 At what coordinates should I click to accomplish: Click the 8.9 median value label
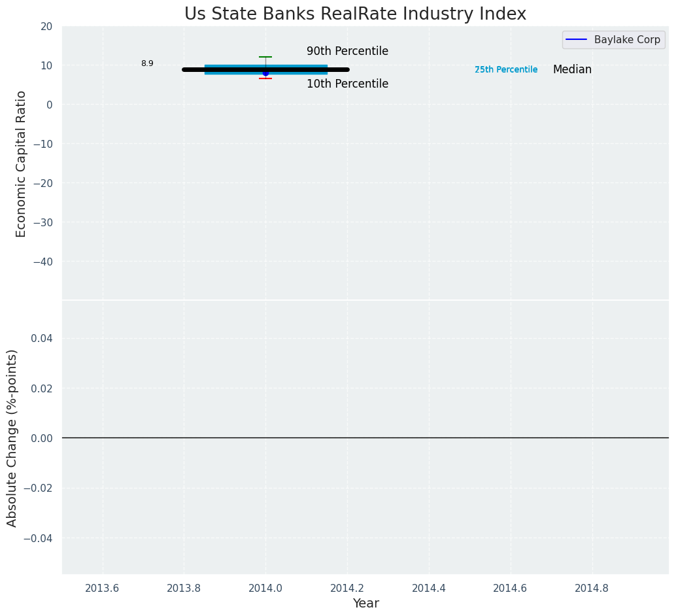[x=147, y=63]
